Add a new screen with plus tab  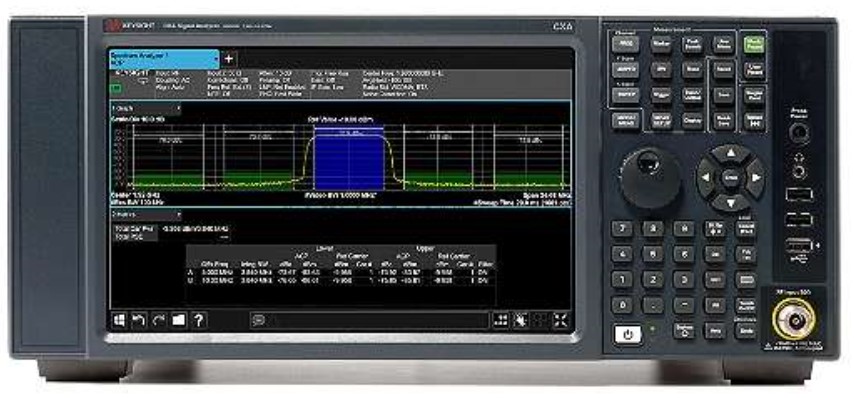pyautogui.click(x=229, y=58)
